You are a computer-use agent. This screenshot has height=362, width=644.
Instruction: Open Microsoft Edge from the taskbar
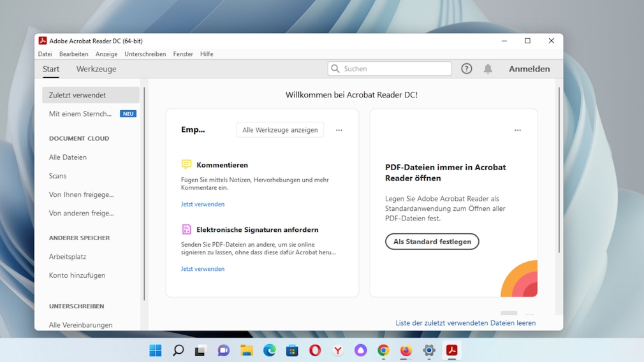point(270,350)
